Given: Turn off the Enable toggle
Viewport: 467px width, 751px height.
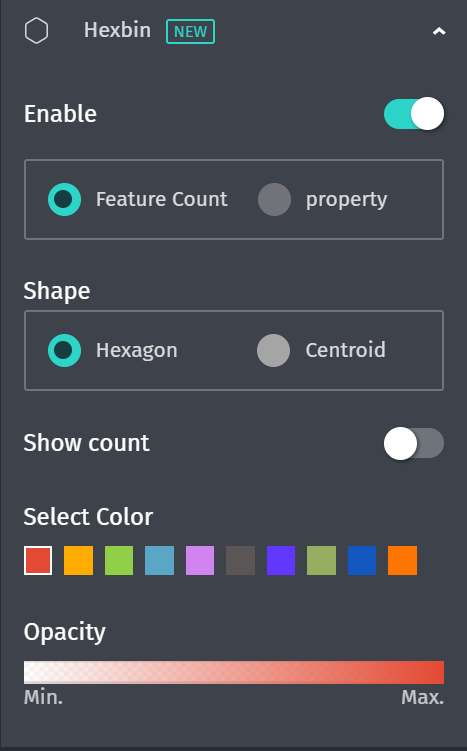Looking at the screenshot, I should 414,114.
